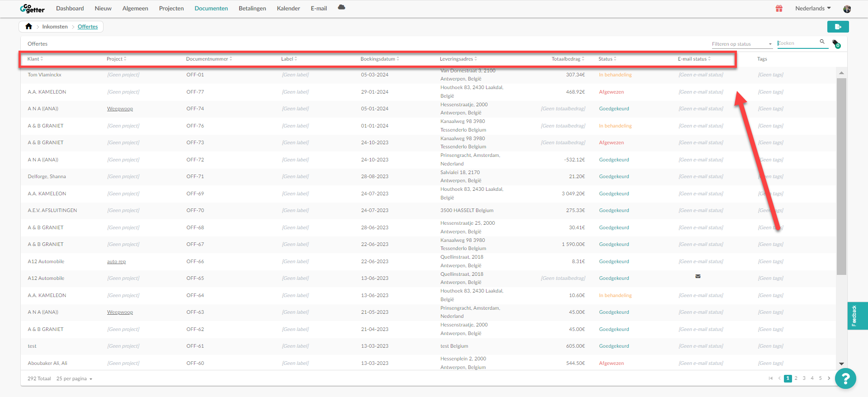This screenshot has width=868, height=397.
Task: Change the 25 per pagina setting
Action: point(74,379)
